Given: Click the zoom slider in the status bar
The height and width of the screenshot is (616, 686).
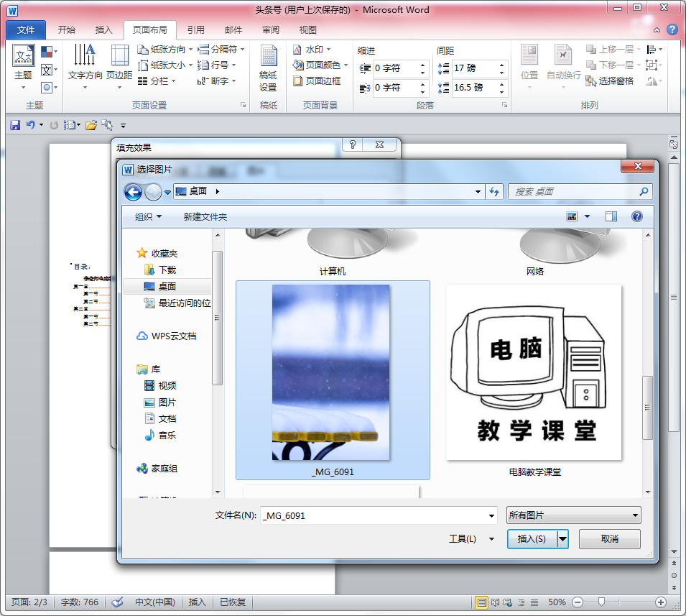Looking at the screenshot, I should 601,602.
